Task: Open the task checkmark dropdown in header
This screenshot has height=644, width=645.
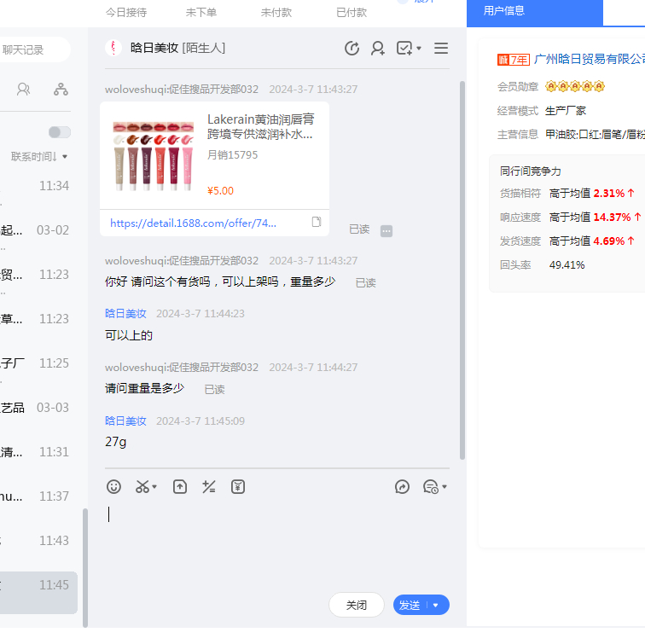Action: (409, 49)
